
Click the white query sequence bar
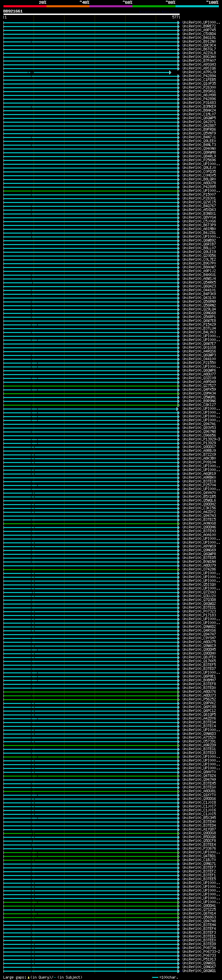tap(91, 15)
